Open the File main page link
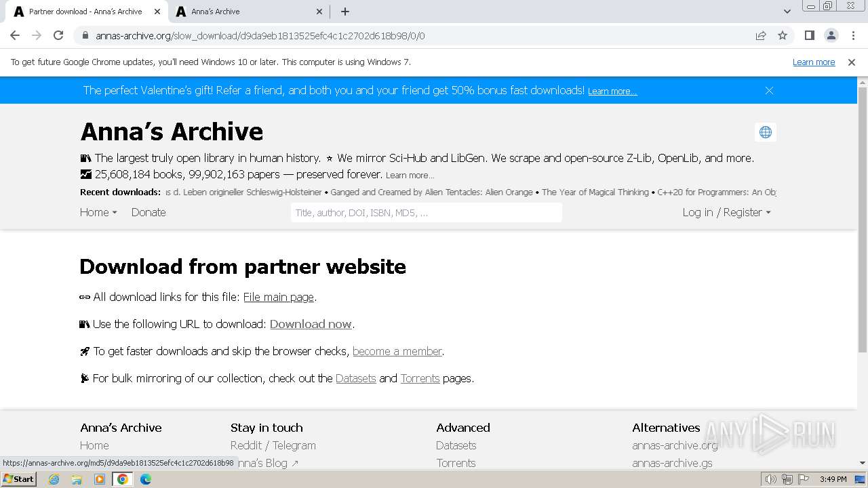Image resolution: width=868 pixels, height=488 pixels. [279, 297]
